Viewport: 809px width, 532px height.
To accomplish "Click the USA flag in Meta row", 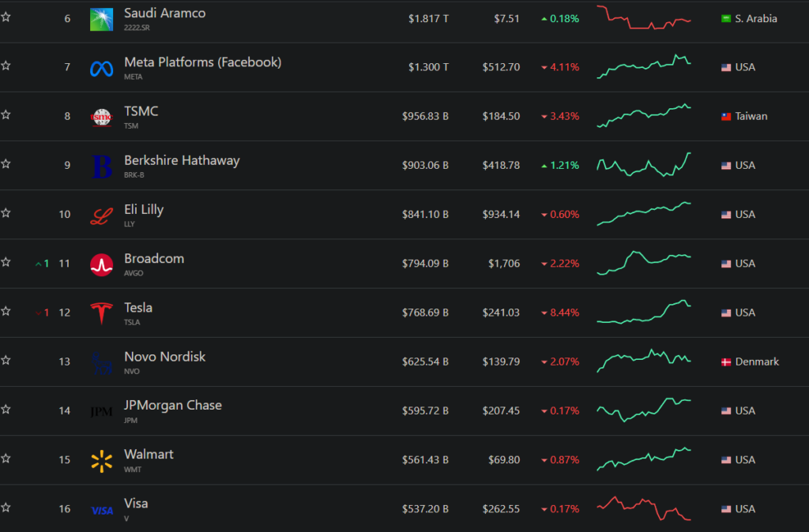I will click(x=726, y=68).
